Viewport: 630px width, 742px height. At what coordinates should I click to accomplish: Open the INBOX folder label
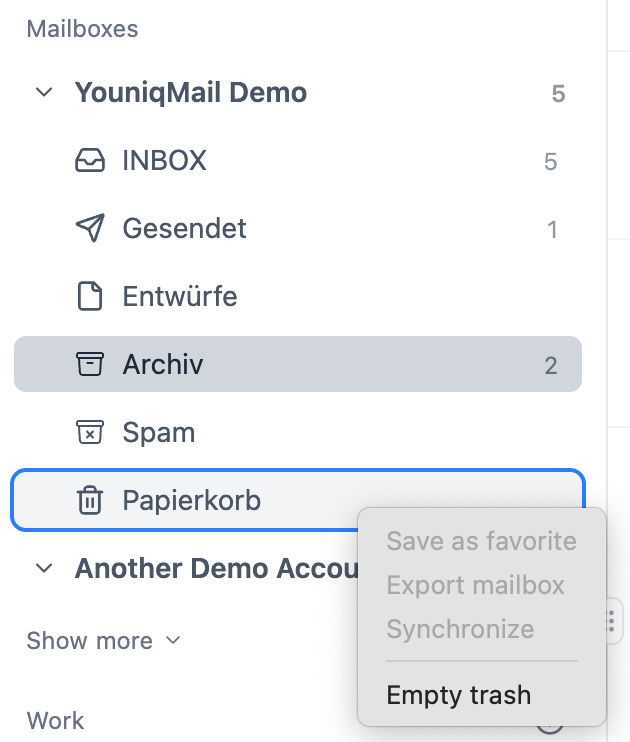164,161
